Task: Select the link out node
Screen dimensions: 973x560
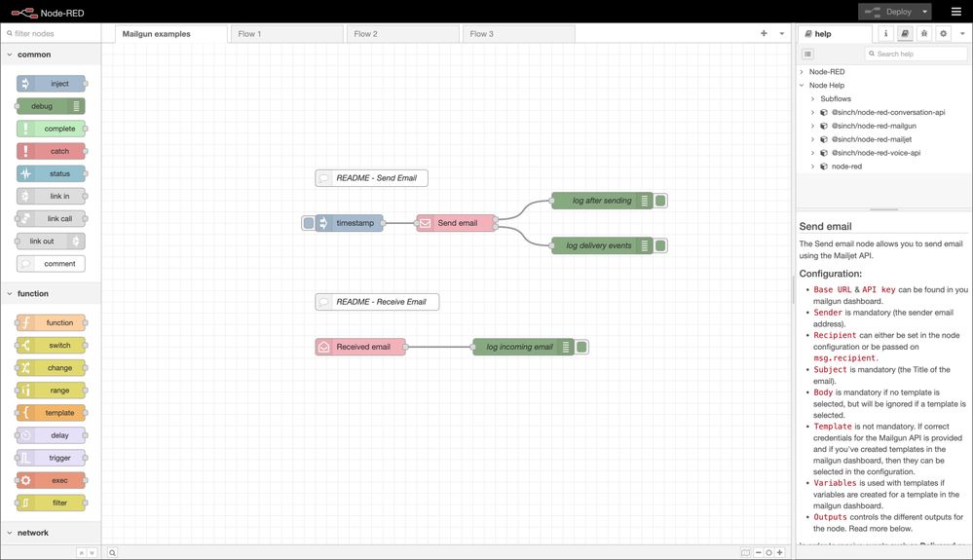Action: [51, 242]
